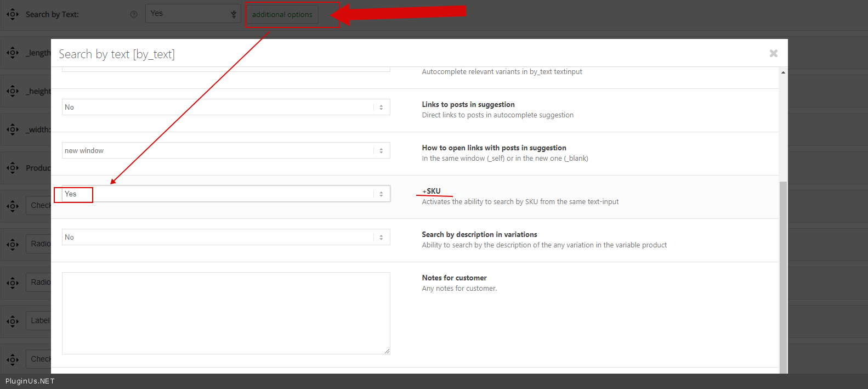Click the Search by Text row label
This screenshot has height=389, width=868.
(x=52, y=14)
